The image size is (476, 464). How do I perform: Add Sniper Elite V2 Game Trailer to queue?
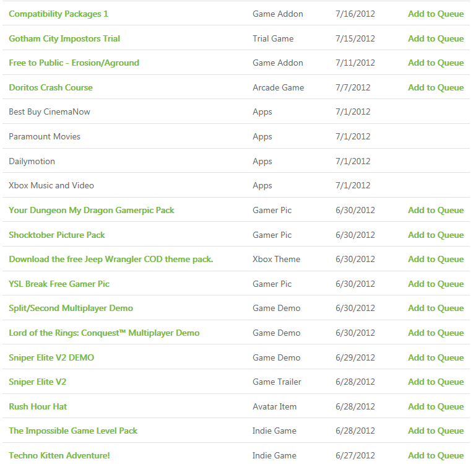point(436,382)
